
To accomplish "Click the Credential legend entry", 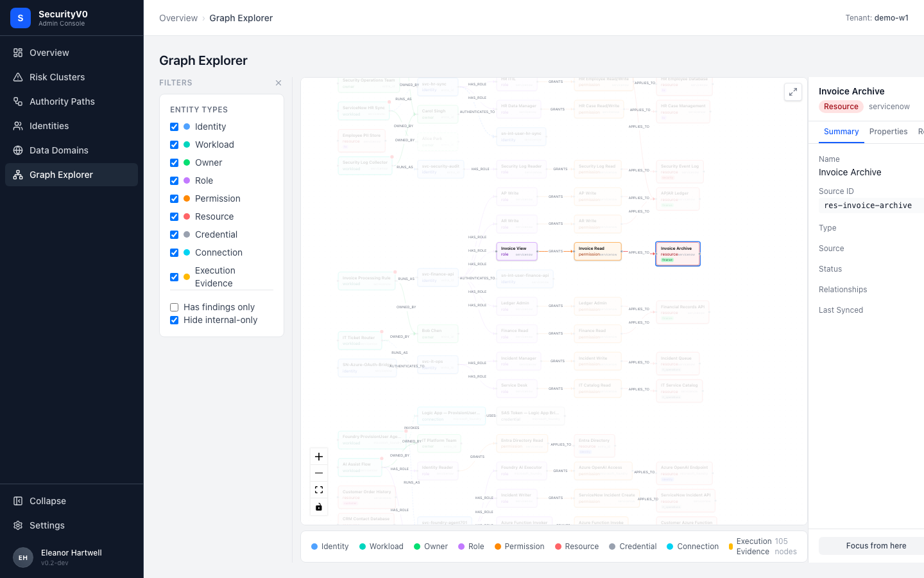I will [x=633, y=547].
